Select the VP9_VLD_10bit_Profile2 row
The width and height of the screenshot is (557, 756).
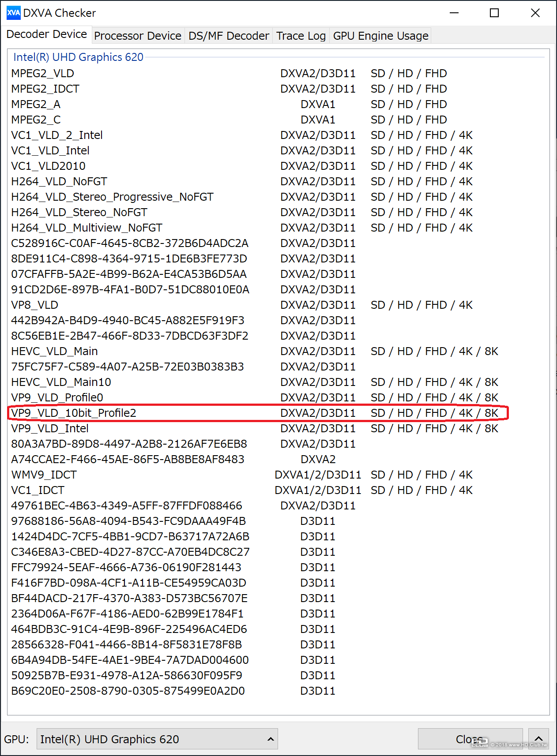[278, 413]
